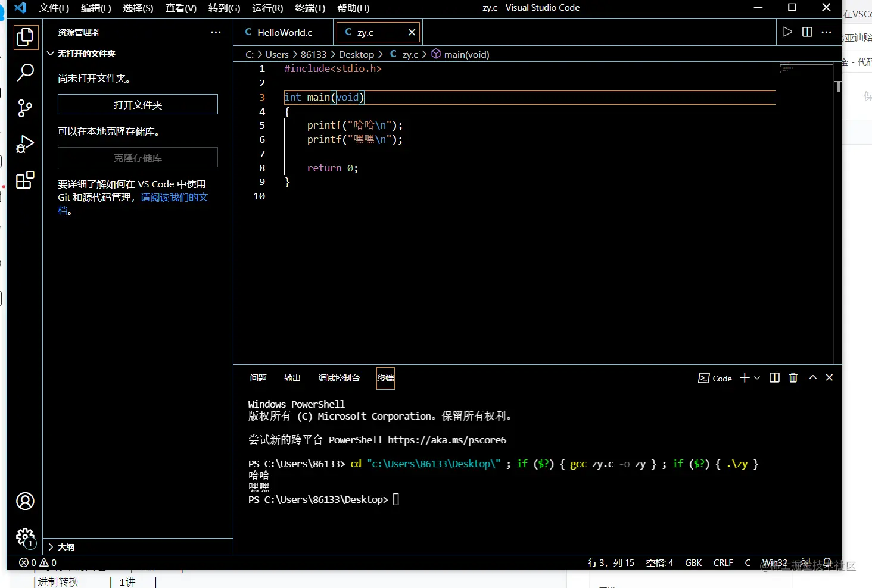
Task: Click the main(void) breadcrumb
Action: point(466,54)
